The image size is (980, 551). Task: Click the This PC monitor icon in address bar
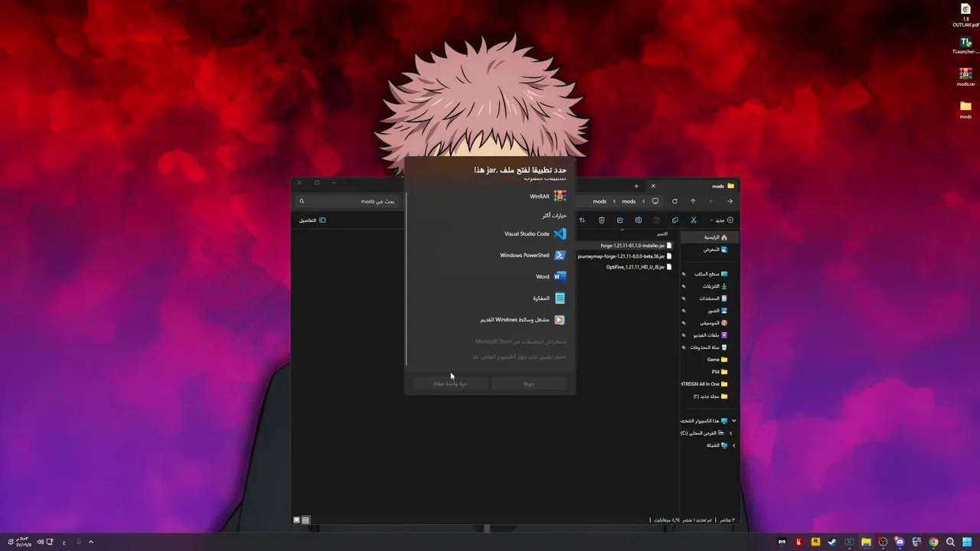(655, 201)
